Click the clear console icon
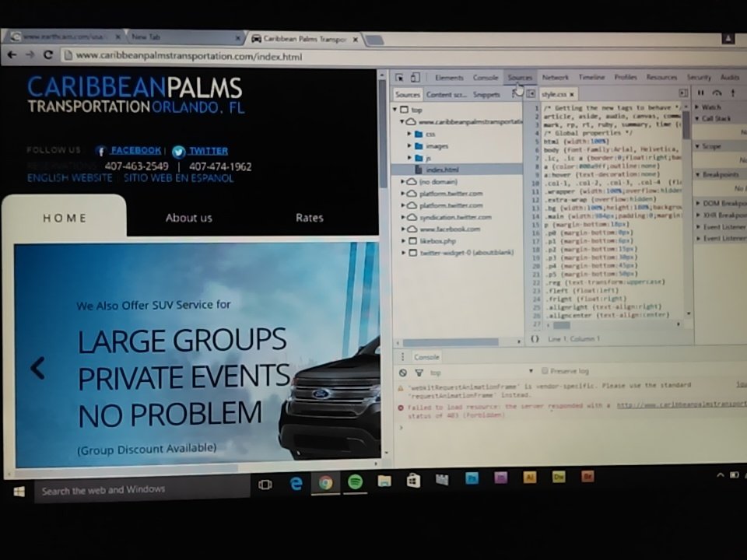Viewport: 747px width, 560px height. [x=403, y=373]
